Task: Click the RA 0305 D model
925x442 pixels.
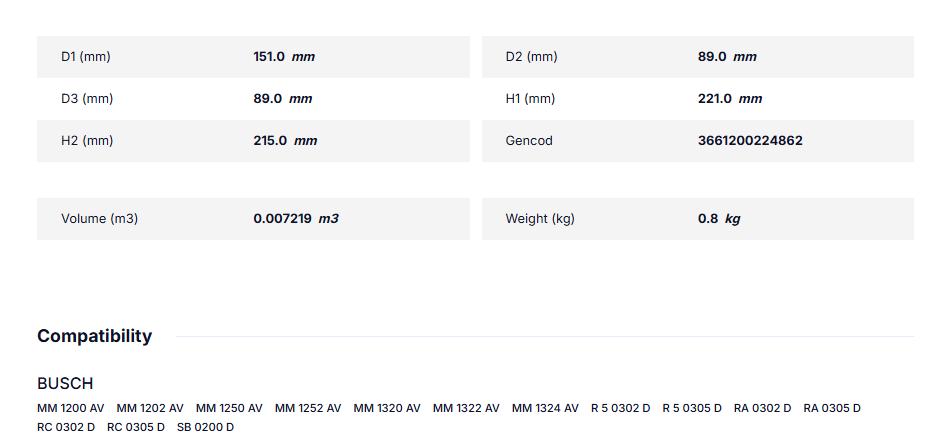Action: [832, 408]
